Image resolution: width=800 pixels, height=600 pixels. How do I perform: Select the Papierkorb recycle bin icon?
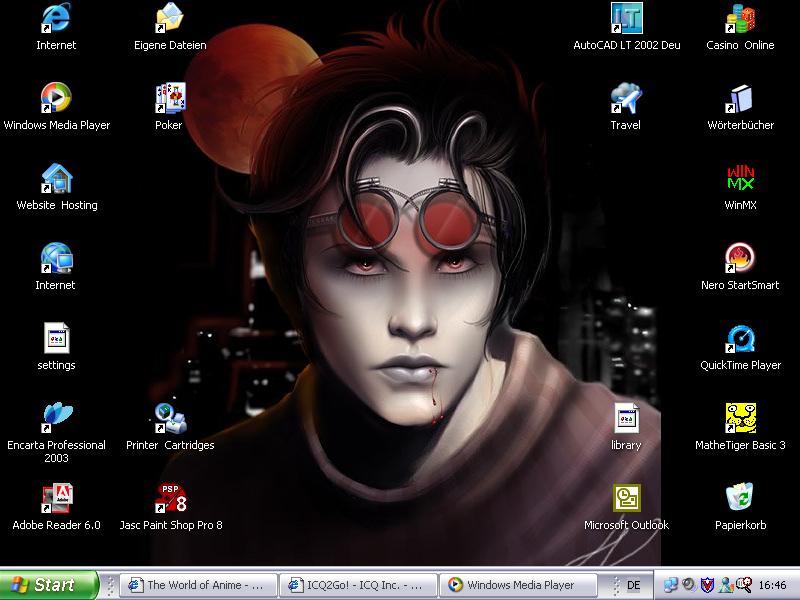[740, 497]
